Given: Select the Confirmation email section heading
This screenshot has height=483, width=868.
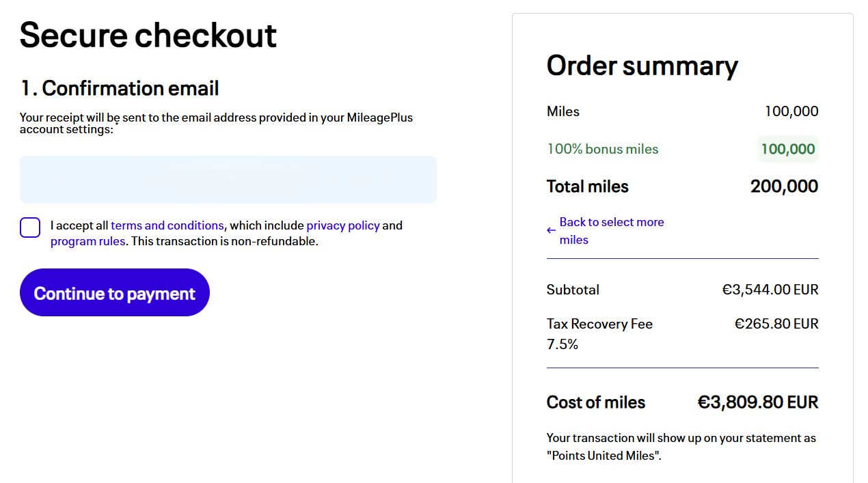Looking at the screenshot, I should [x=119, y=88].
